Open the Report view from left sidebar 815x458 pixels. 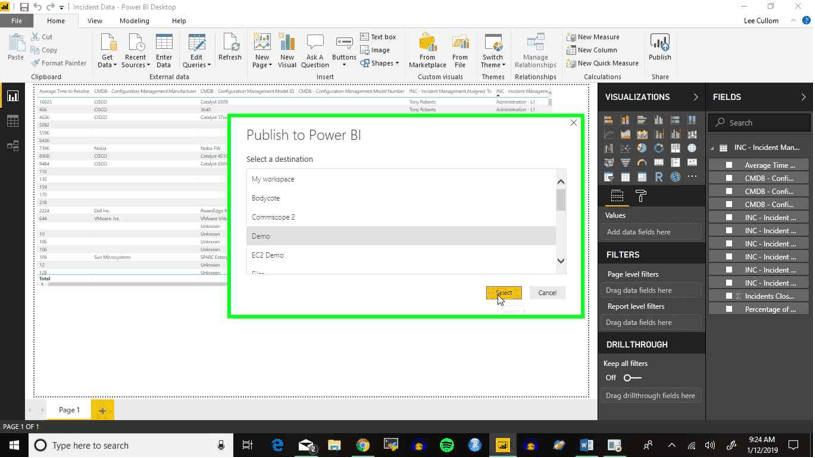[12, 96]
